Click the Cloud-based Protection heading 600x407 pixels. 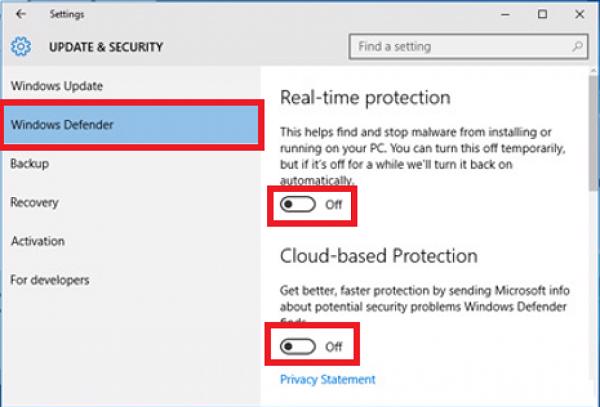[x=379, y=255]
